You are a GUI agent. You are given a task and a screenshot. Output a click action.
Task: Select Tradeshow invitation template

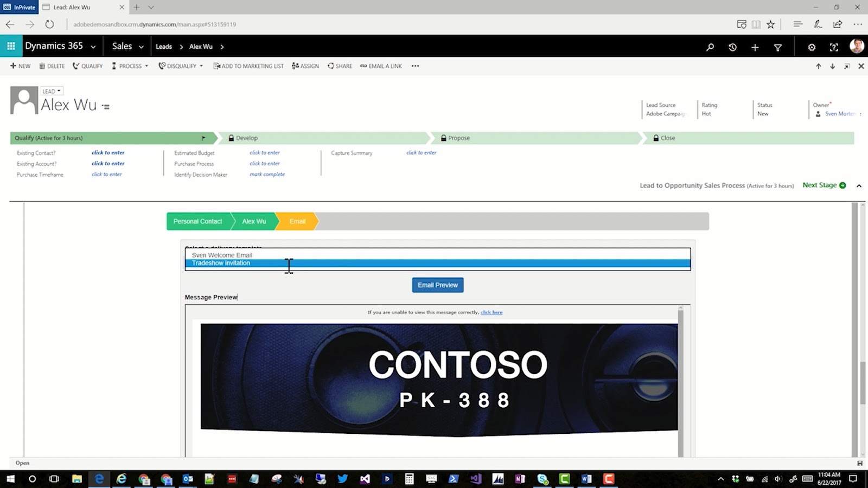(x=437, y=263)
